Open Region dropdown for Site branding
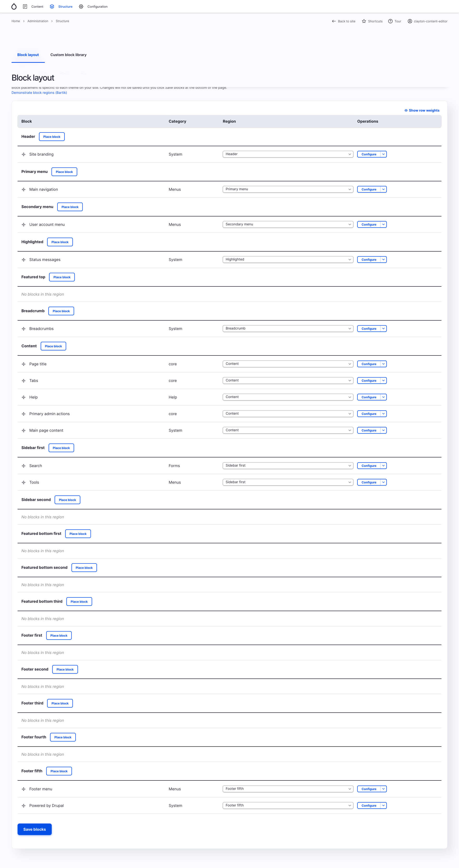The image size is (459, 868). pos(287,154)
